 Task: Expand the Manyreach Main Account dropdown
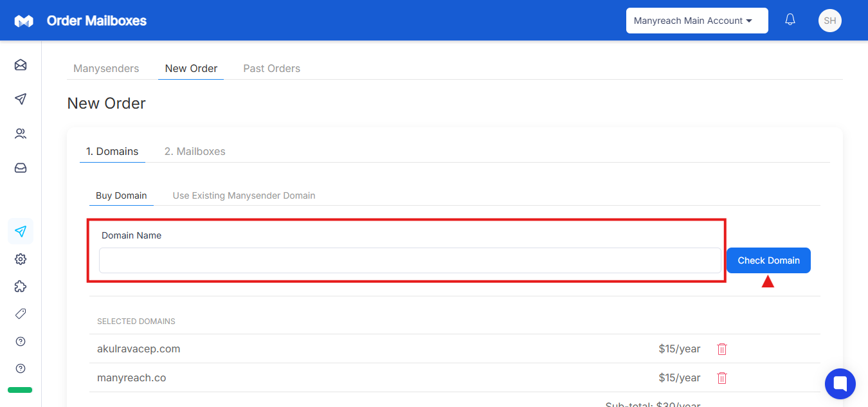(697, 21)
